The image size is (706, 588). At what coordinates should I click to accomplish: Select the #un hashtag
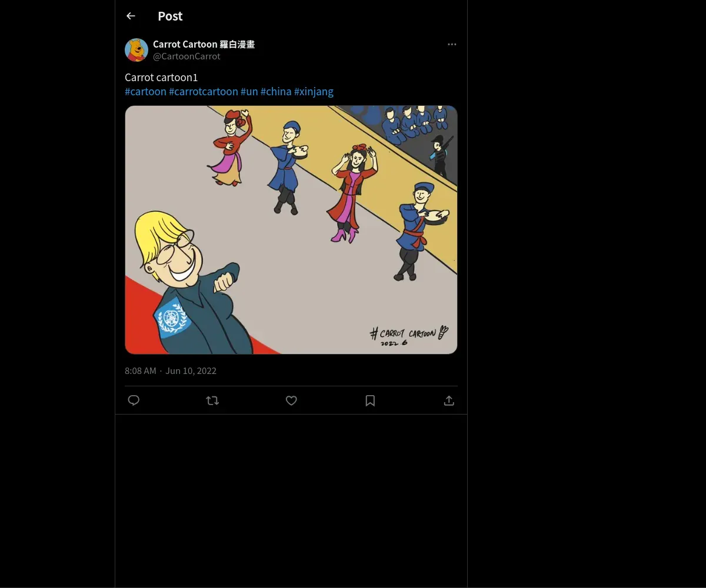tap(249, 92)
